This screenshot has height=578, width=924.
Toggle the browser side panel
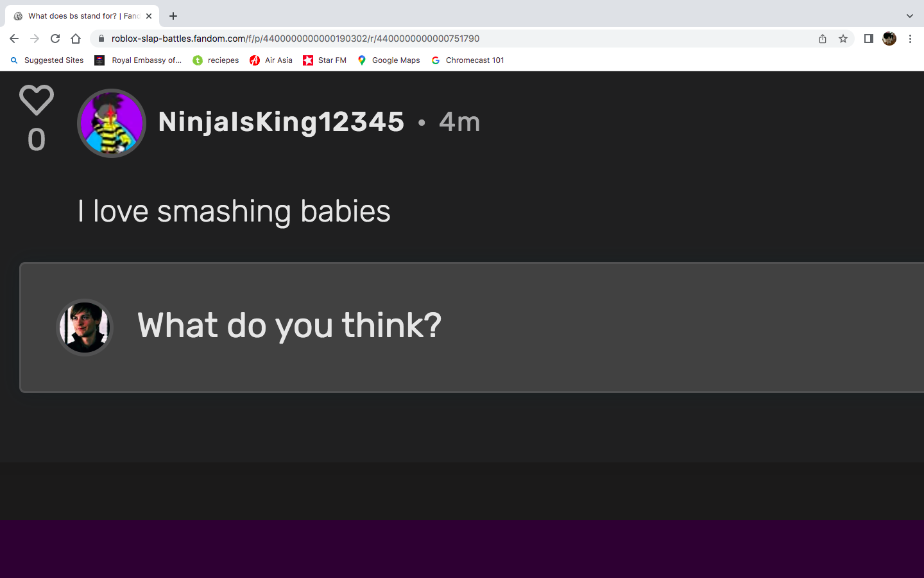point(868,39)
